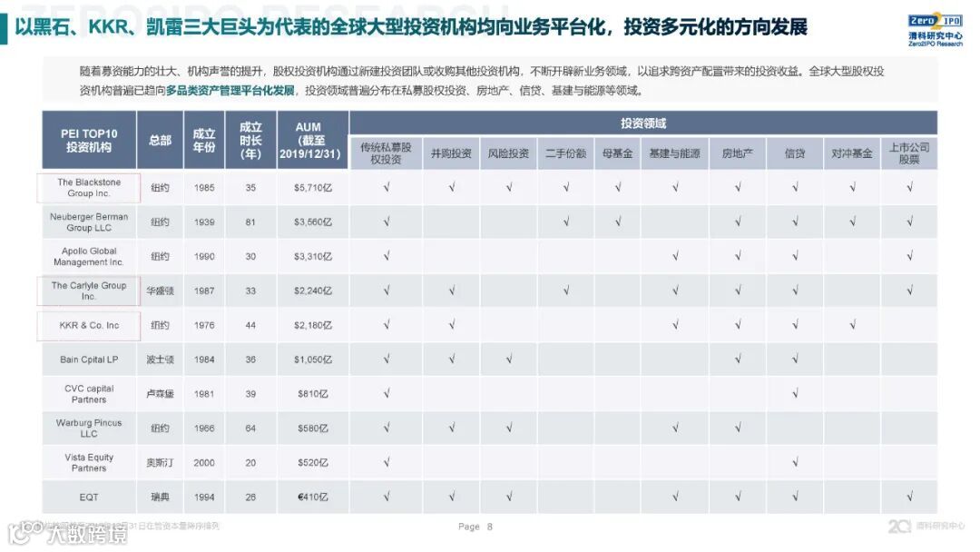Click Blackstone's checkmark under 对冲基金
980x552 pixels.
click(x=852, y=187)
